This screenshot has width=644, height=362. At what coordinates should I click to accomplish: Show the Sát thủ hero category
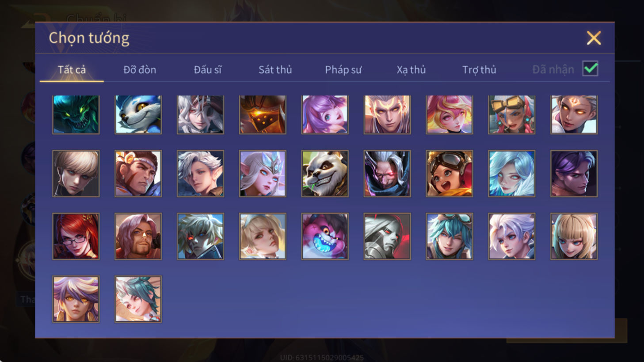point(275,70)
